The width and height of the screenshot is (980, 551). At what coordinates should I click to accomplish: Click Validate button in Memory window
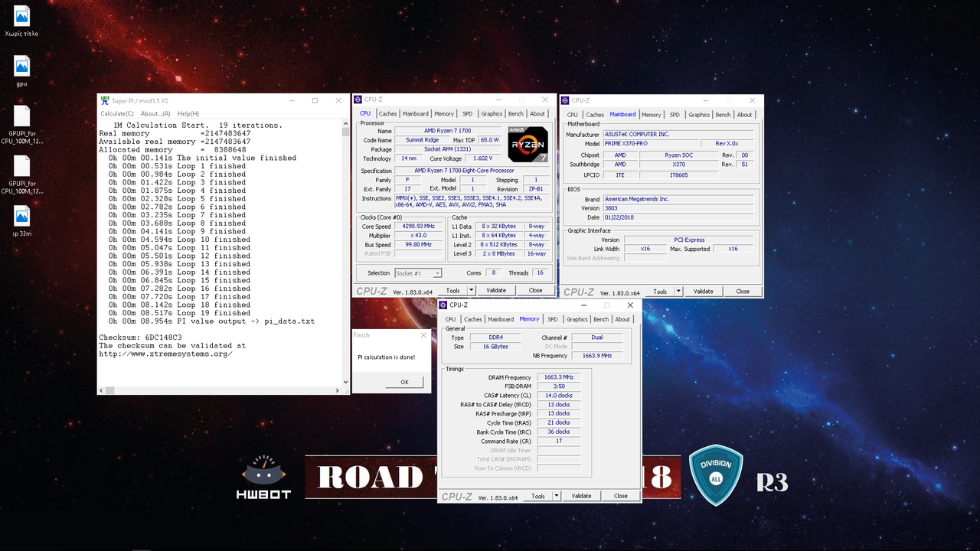[x=581, y=496]
